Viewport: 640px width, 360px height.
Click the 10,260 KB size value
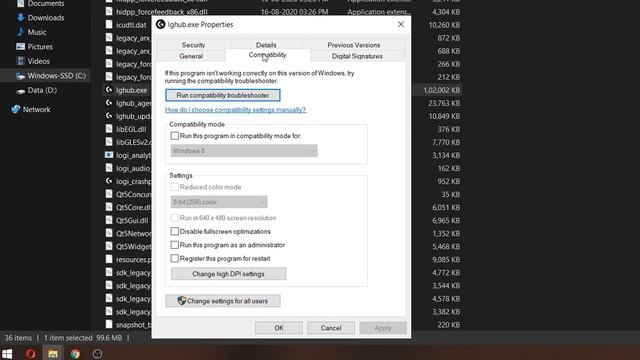pyautogui.click(x=444, y=25)
